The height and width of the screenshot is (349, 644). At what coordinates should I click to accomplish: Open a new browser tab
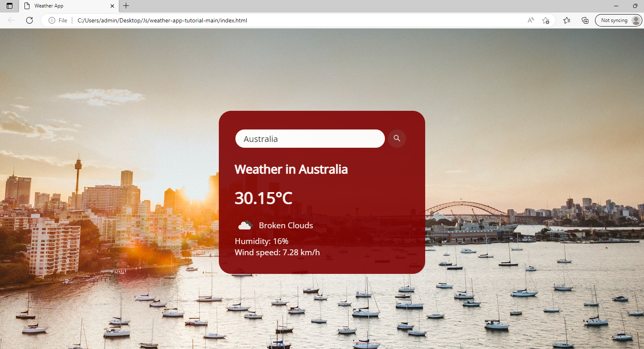pos(126,6)
